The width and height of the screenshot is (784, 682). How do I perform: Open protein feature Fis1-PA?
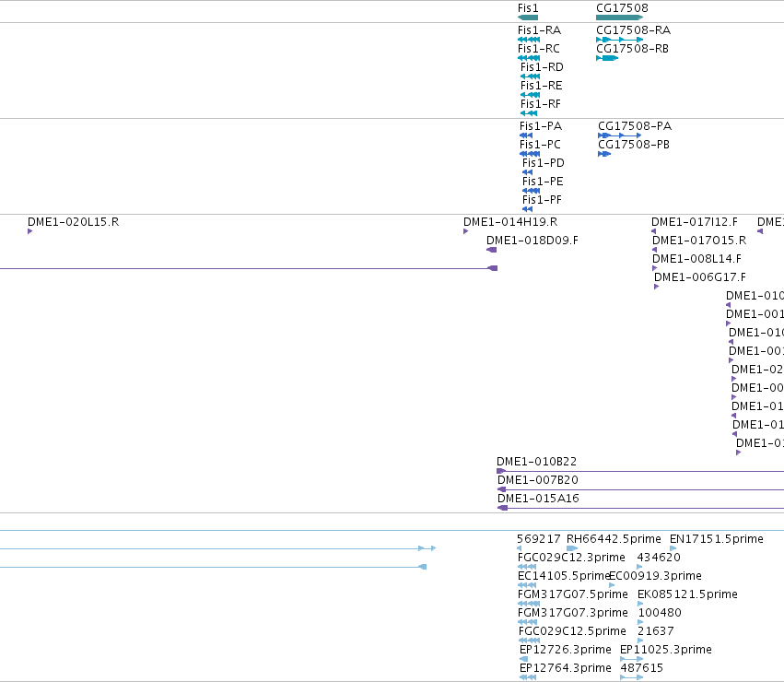coord(541,126)
